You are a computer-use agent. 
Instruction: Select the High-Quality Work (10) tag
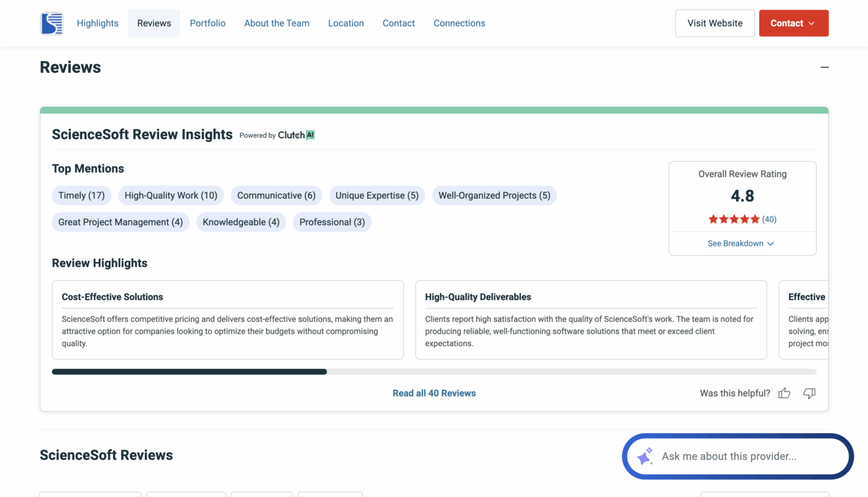tap(171, 195)
